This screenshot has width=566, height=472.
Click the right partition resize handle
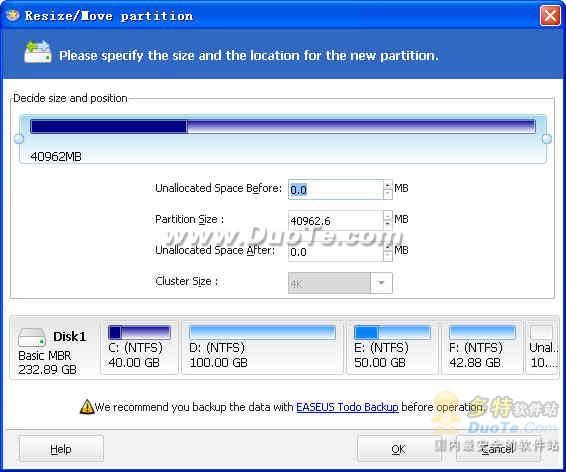(x=547, y=138)
